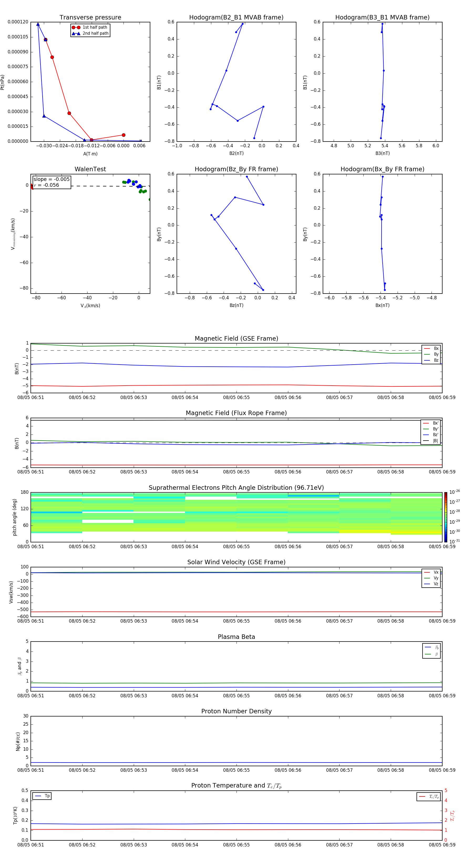Click the Vz legend entry in velocity plot
This screenshot has height=868, width=473.
tap(431, 584)
